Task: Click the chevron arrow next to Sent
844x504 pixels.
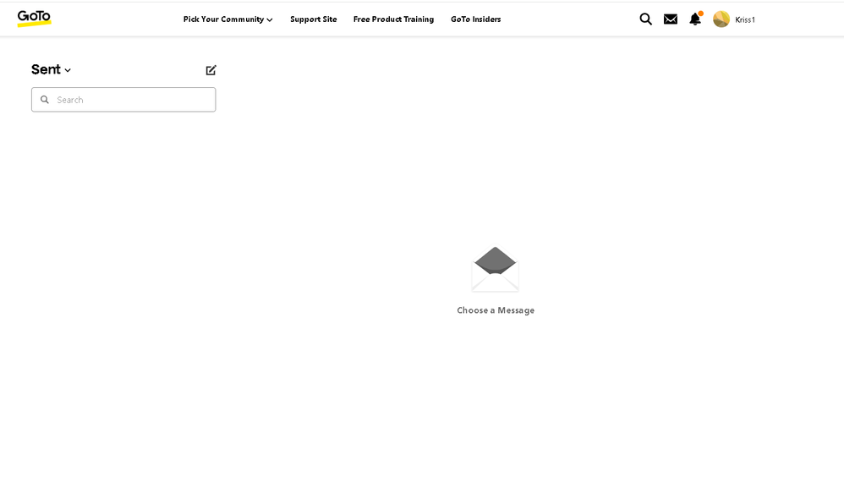Action: (x=68, y=71)
